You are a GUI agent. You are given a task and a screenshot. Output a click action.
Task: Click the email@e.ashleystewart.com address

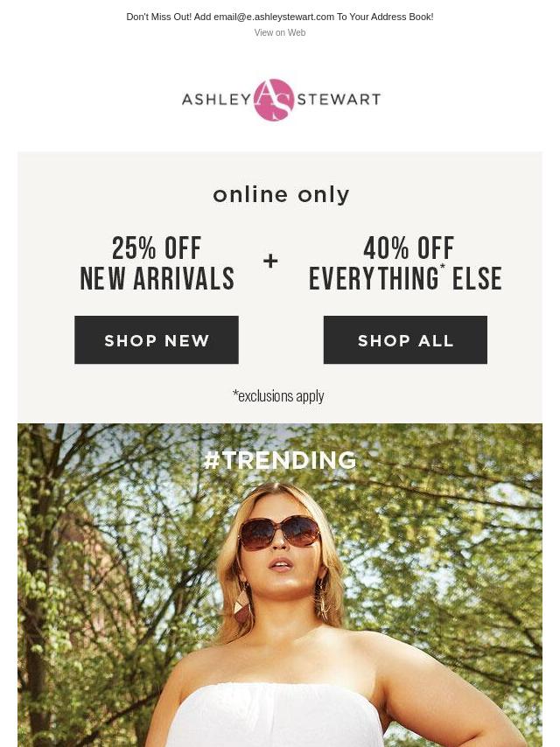(274, 17)
